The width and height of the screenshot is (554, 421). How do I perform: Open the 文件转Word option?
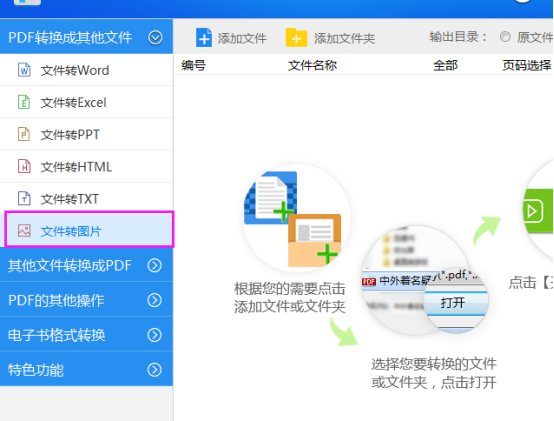pos(87,70)
